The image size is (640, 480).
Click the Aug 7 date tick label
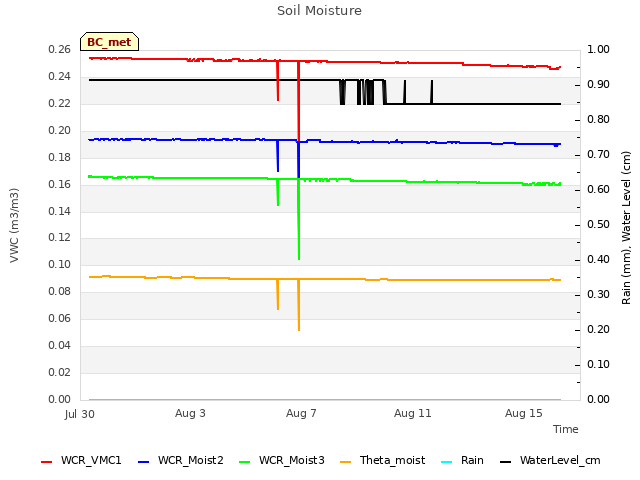click(301, 413)
